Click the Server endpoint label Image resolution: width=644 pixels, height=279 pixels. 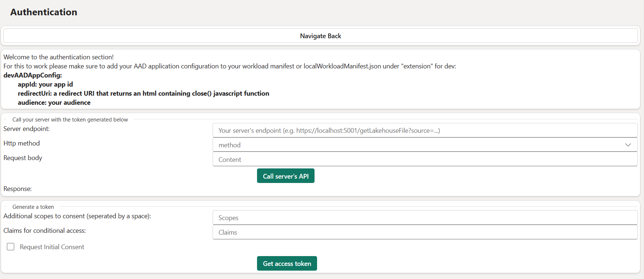tap(27, 129)
